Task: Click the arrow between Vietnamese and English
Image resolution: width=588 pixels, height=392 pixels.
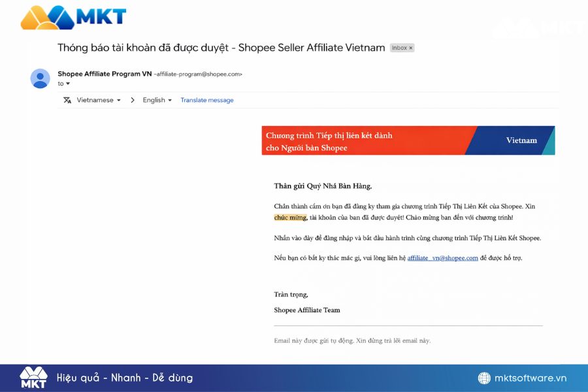Action: click(133, 100)
